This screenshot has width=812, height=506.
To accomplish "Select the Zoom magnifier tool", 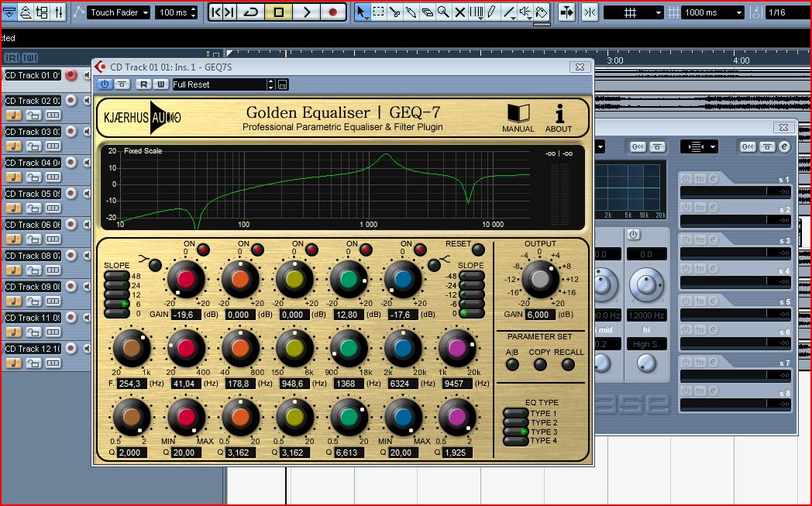I will tap(443, 12).
